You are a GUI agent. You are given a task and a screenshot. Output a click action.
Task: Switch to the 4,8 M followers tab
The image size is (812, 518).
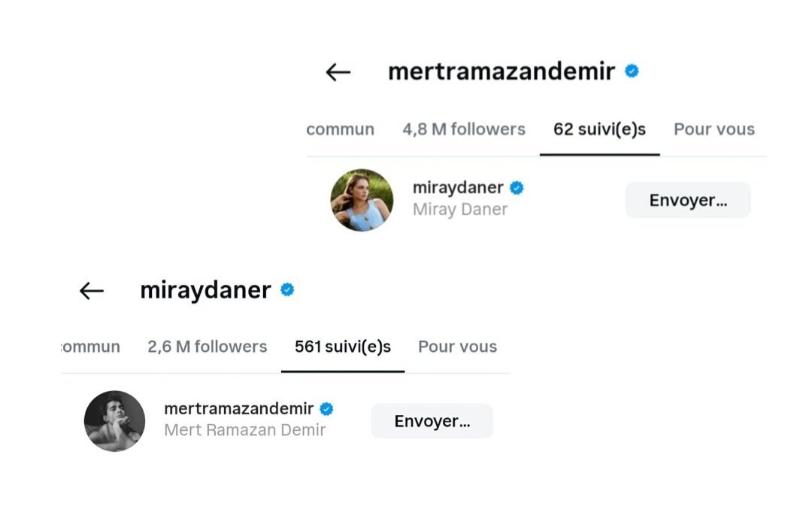[x=463, y=129]
